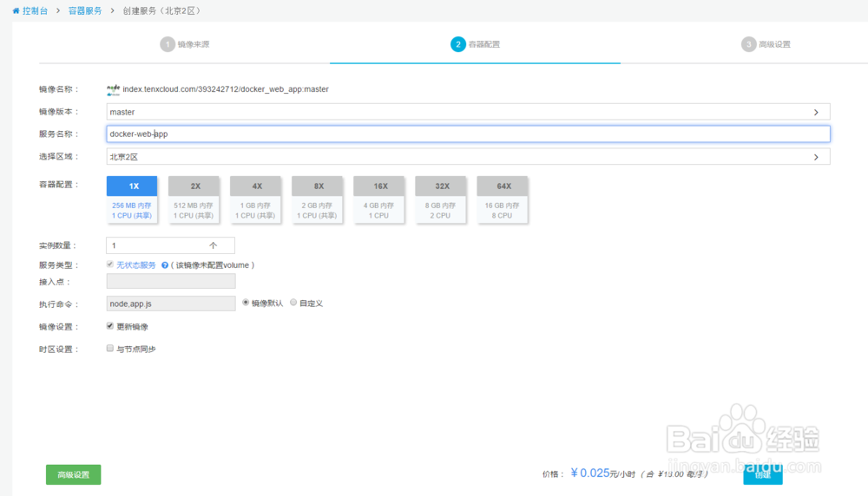Select the 2X 512 MB container config
This screenshot has width=868, height=496.
coord(194,199)
